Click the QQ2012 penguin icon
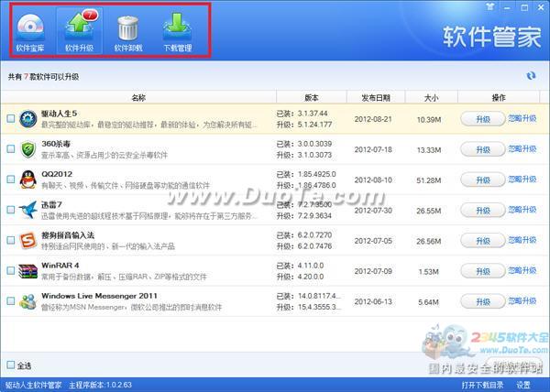The width and height of the screenshot is (550, 392). pyautogui.click(x=28, y=180)
